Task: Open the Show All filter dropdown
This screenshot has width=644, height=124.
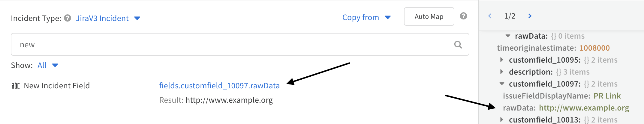Action: pos(47,65)
